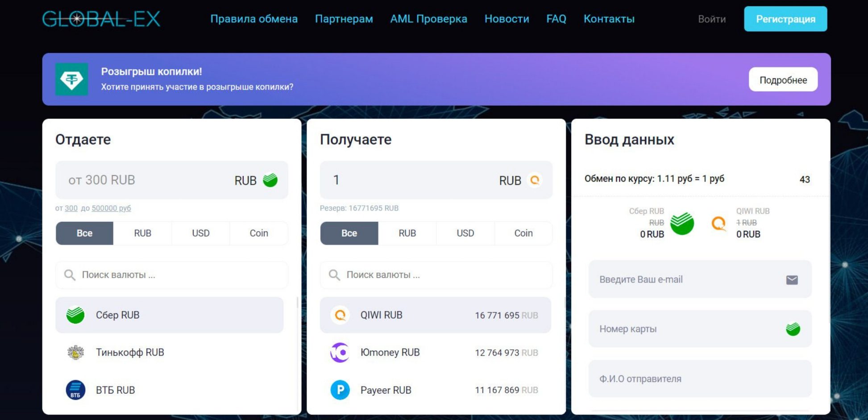Open the GLOBAL-EX logo home link
The height and width of the screenshot is (420, 868).
101,19
